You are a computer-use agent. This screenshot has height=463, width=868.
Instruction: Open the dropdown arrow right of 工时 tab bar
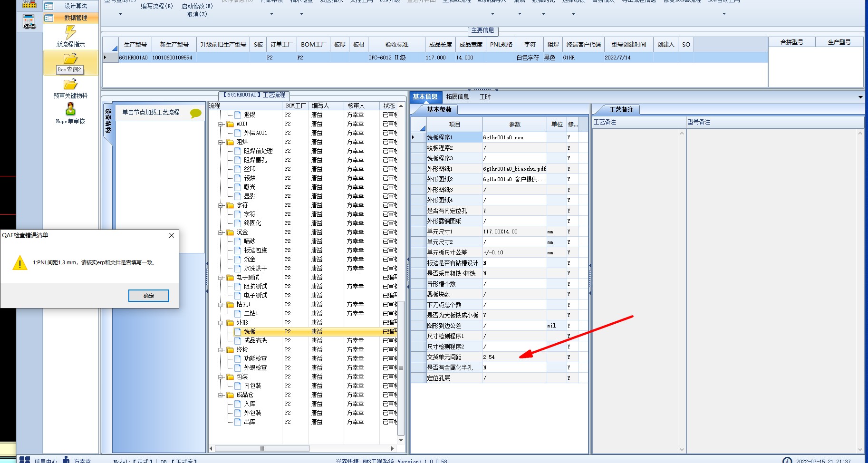860,97
